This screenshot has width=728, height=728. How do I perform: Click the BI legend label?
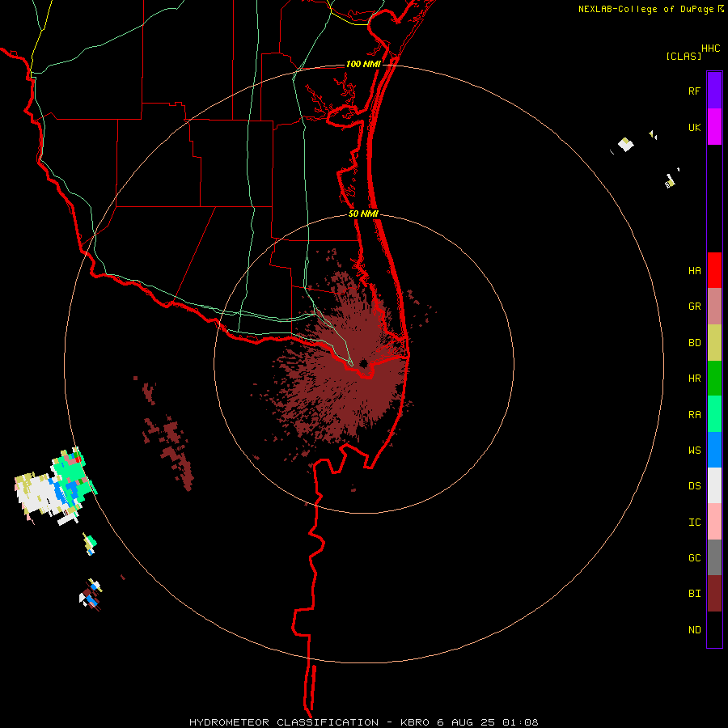pos(694,594)
